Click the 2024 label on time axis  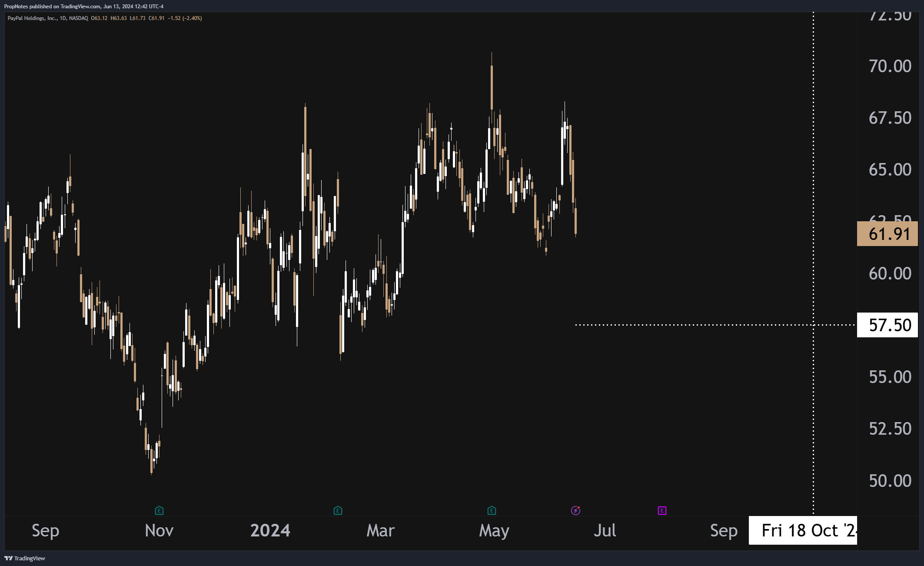[x=270, y=530]
